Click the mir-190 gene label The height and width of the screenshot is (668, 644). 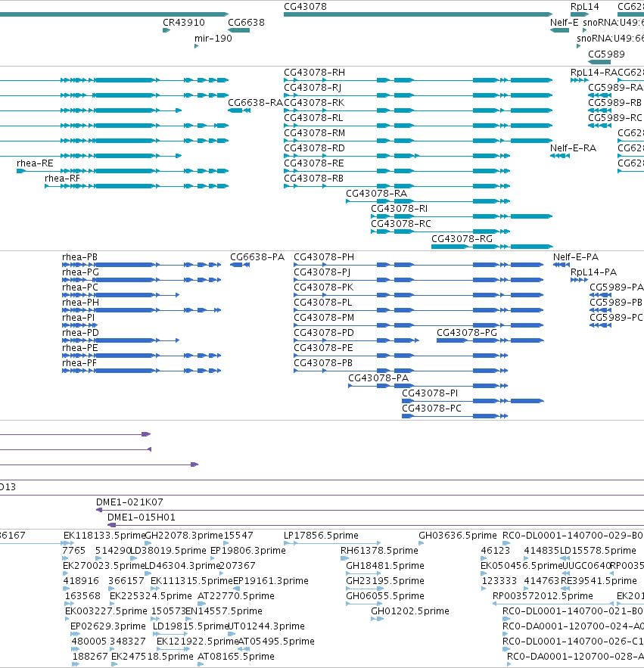(213, 39)
